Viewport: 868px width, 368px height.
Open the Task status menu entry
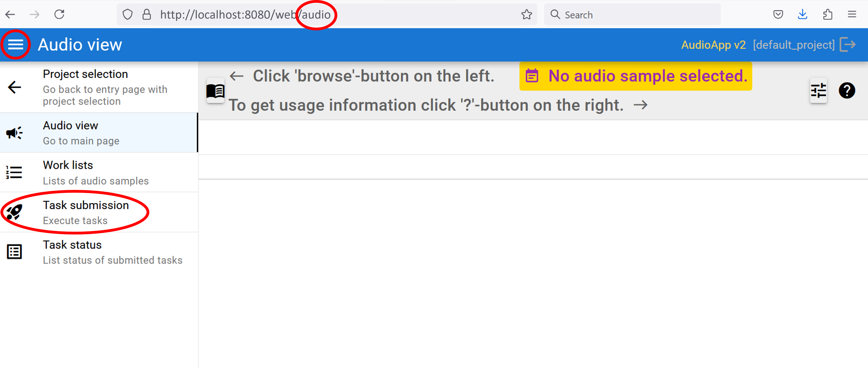tap(99, 252)
